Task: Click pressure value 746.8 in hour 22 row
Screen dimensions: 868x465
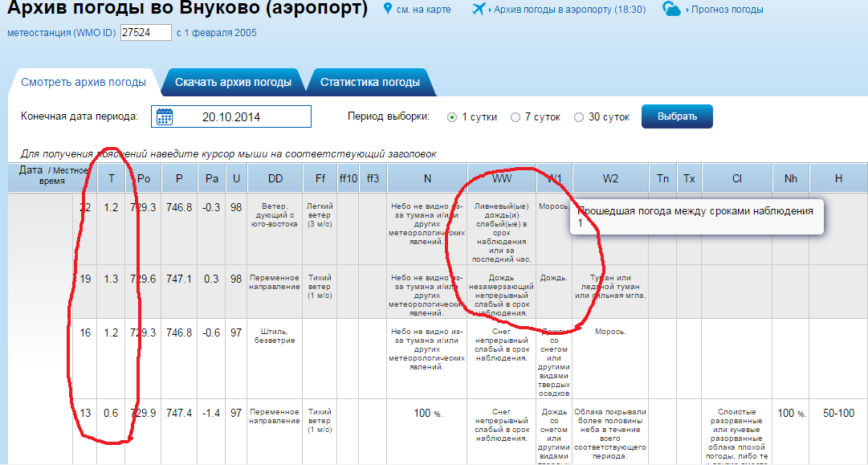Action: tap(179, 207)
